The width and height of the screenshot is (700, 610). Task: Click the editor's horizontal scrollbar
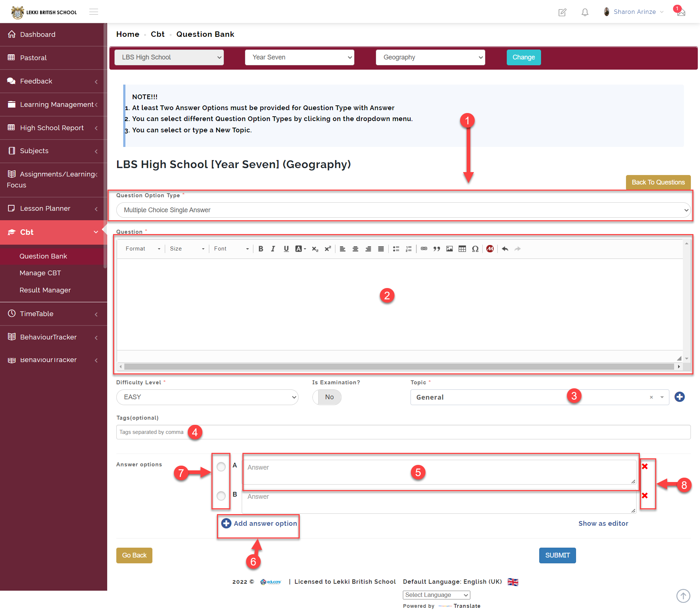pyautogui.click(x=399, y=366)
